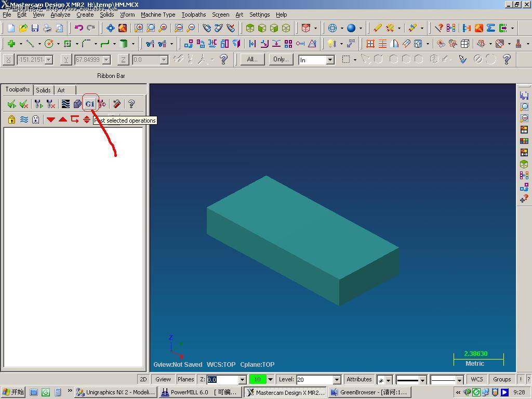Click the wireframe globe icon
Viewport: 532px width, 399px height.
(x=332, y=28)
